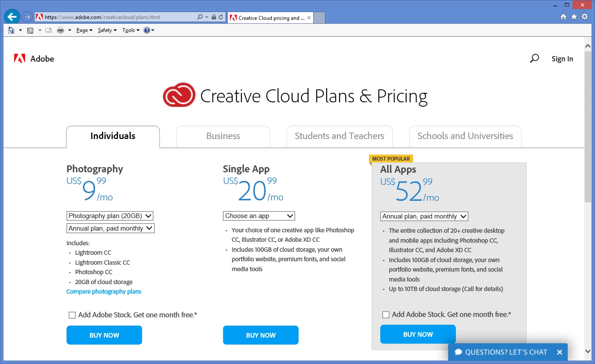
Task: Expand the Print options dropdown arrow
Action: coord(70,30)
